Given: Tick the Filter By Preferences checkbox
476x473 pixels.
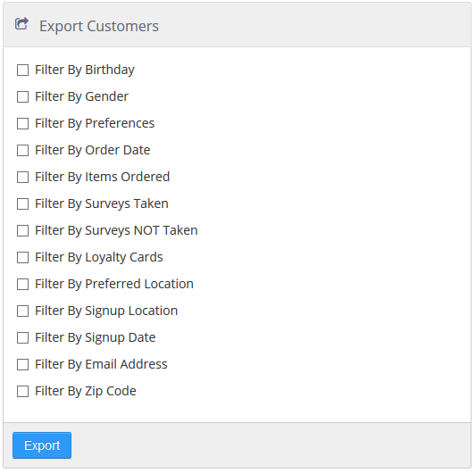Looking at the screenshot, I should [x=22, y=123].
